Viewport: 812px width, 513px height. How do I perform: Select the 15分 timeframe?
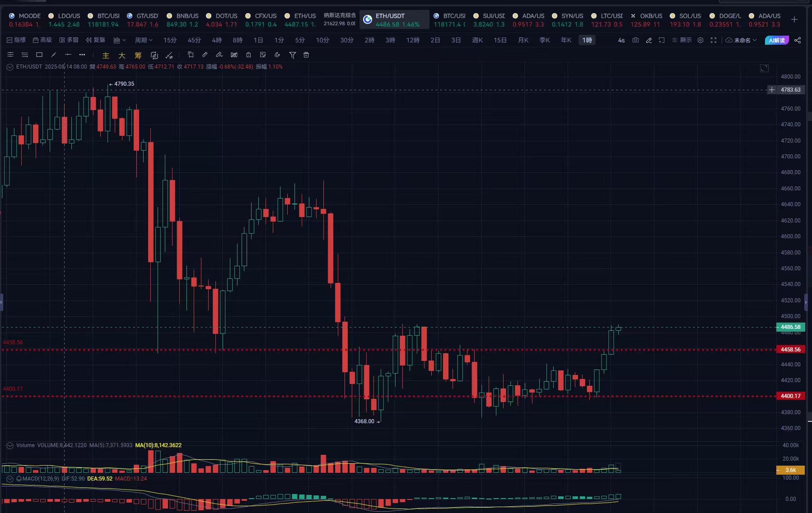(170, 40)
